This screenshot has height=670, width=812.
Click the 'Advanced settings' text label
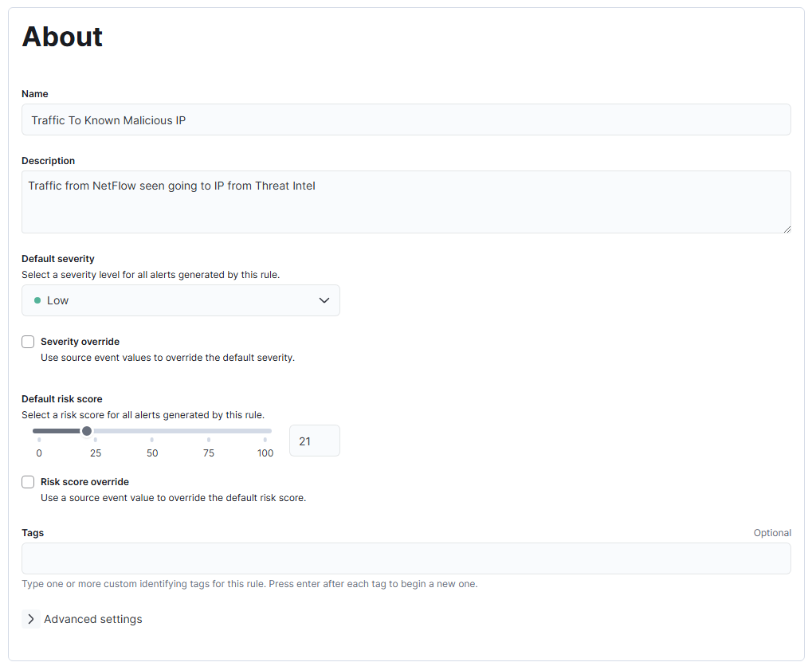click(93, 619)
